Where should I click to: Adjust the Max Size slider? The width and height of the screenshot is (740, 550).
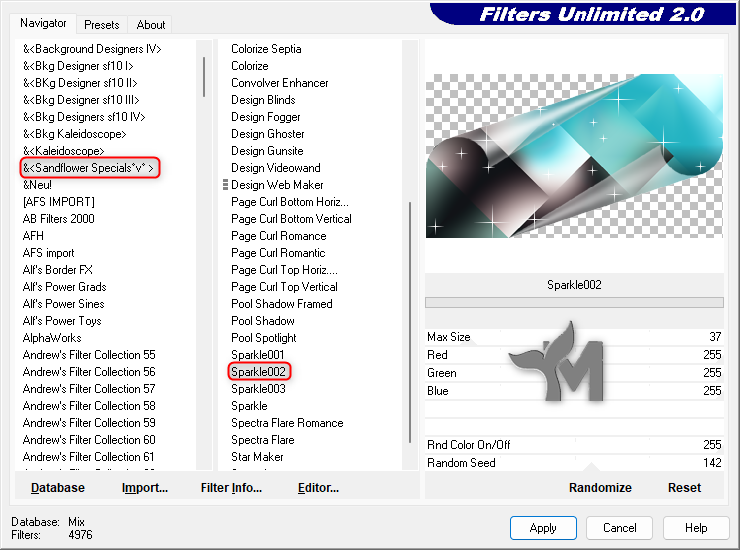574,337
